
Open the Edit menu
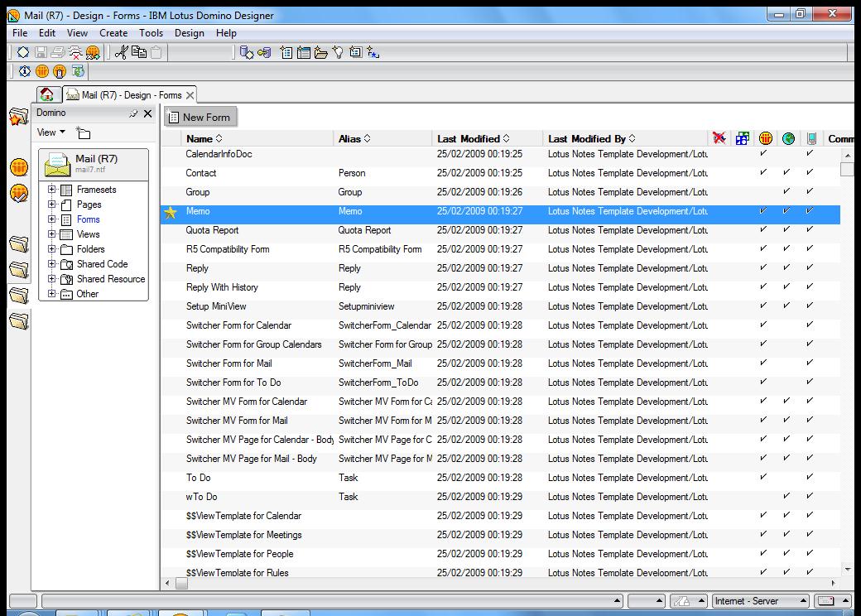coord(46,33)
